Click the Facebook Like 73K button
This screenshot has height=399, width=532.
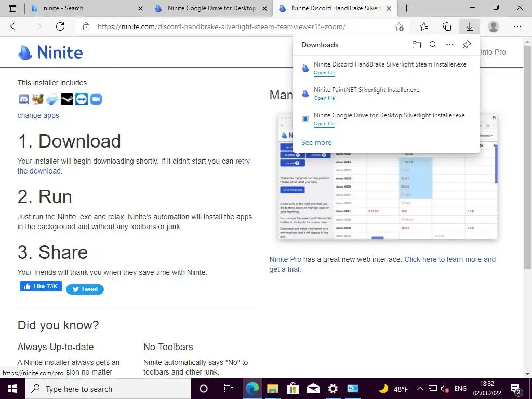(x=41, y=286)
